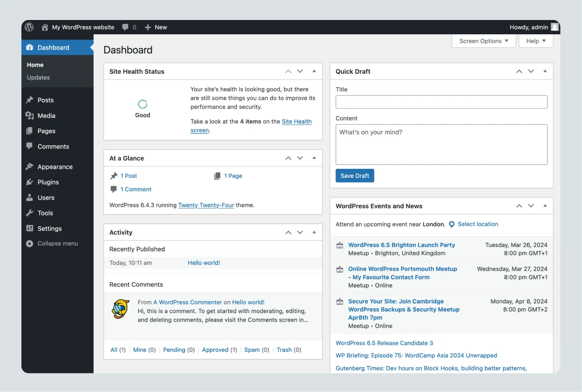Open the comments bubble icon in admin bar
Viewport: 582px width, 392px height.
coord(125,27)
